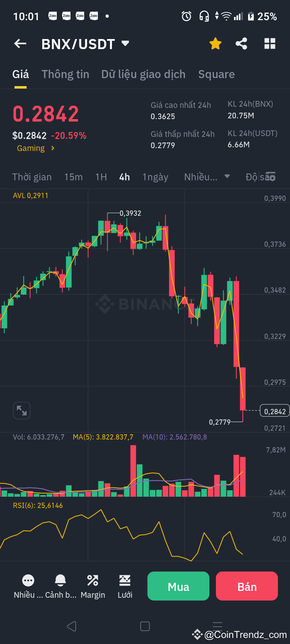This screenshot has height=644, width=290.
Task: Select the Margin trading icon
Action: [x=93, y=586]
